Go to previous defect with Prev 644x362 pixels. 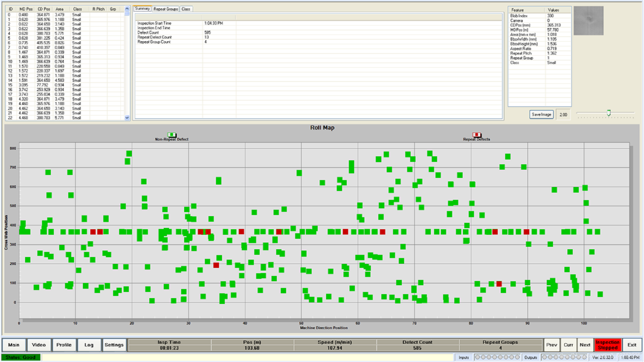coord(551,345)
